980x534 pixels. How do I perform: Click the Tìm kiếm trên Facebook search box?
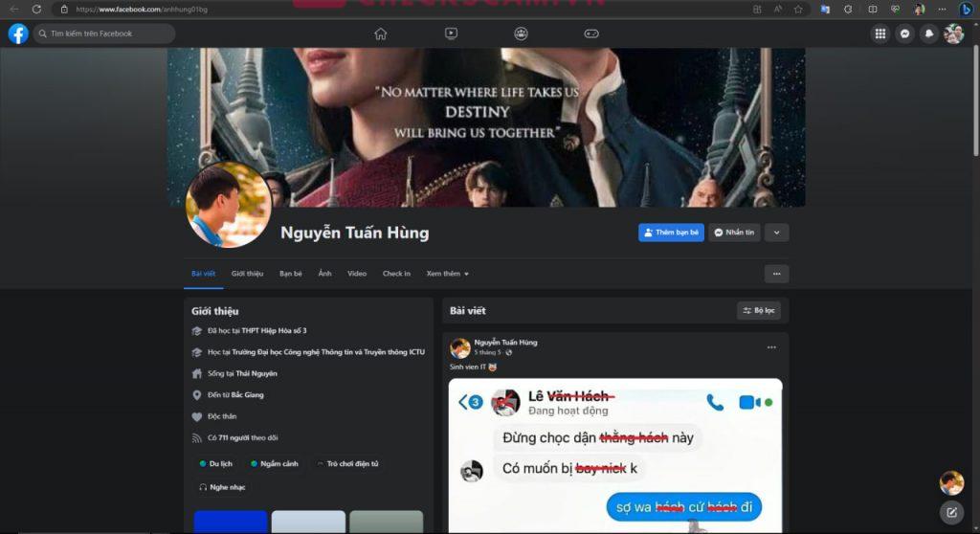click(105, 33)
